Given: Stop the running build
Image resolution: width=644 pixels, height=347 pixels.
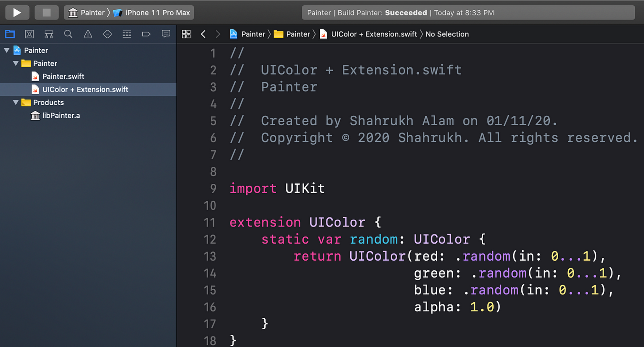Looking at the screenshot, I should point(46,12).
